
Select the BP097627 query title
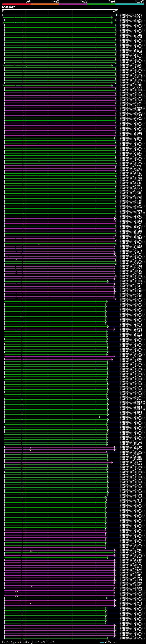[x=8, y=8]
